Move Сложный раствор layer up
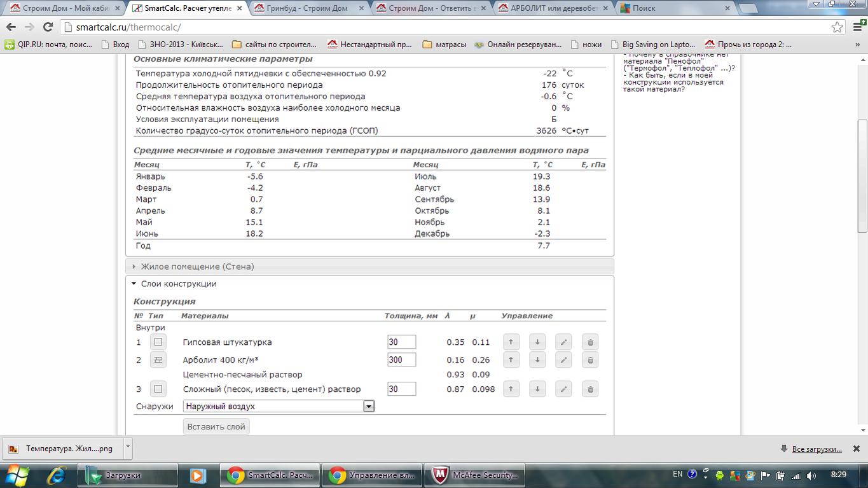The image size is (868, 488). pyautogui.click(x=511, y=389)
